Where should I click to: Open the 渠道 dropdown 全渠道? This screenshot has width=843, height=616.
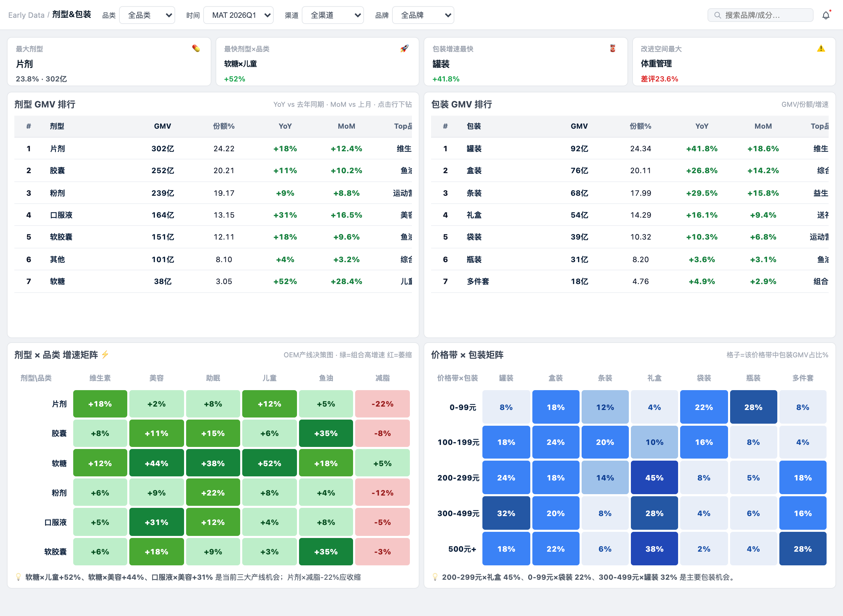pos(333,15)
